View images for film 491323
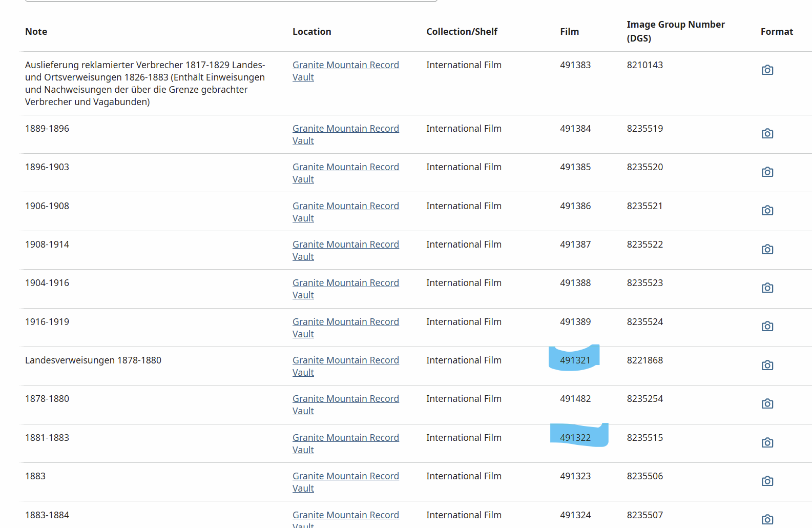The height and width of the screenshot is (528, 812). 767,481
